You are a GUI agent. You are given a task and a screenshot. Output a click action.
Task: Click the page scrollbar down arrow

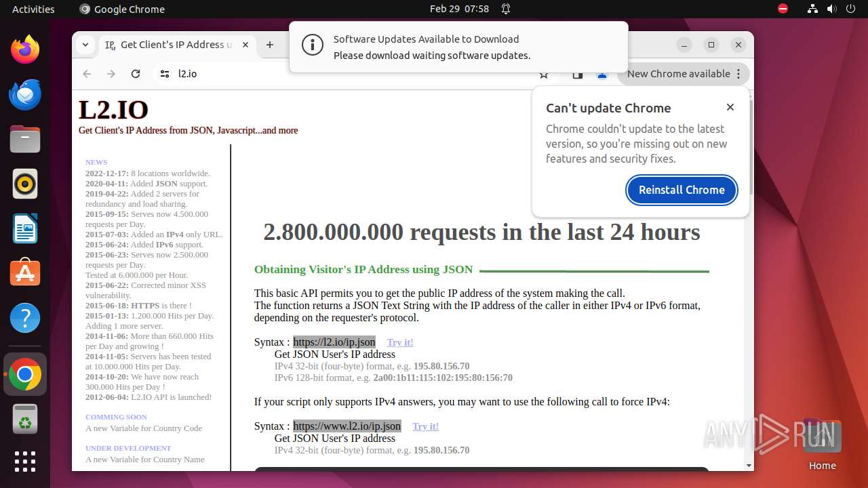749,466
